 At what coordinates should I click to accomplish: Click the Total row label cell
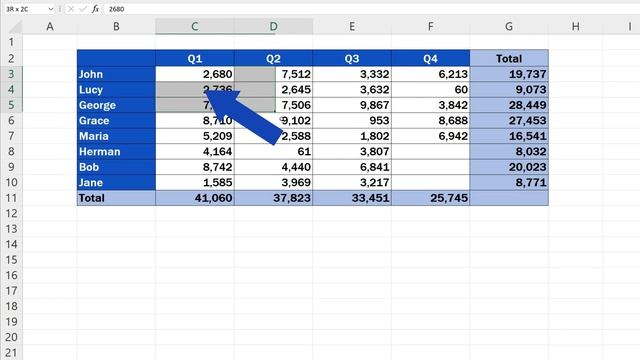(116, 198)
